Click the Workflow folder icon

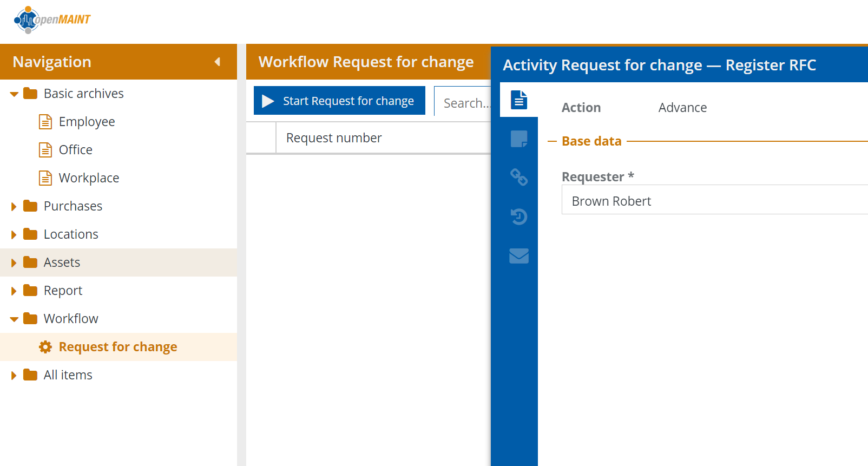point(30,319)
